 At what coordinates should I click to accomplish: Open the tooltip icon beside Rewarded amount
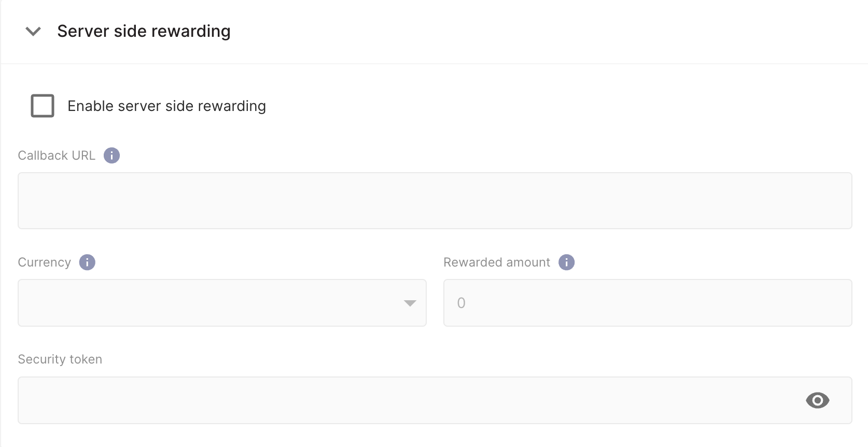[x=566, y=262]
